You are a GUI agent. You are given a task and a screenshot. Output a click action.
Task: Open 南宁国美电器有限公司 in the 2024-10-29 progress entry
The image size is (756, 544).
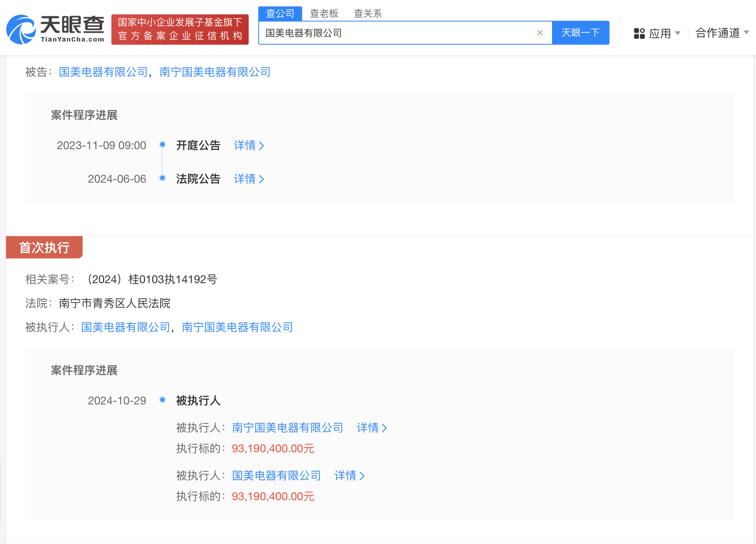click(x=288, y=428)
